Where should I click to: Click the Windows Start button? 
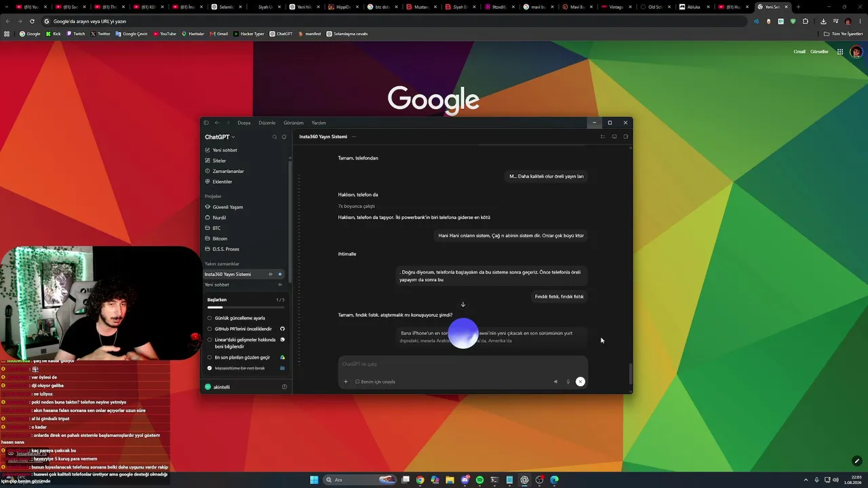tap(314, 480)
